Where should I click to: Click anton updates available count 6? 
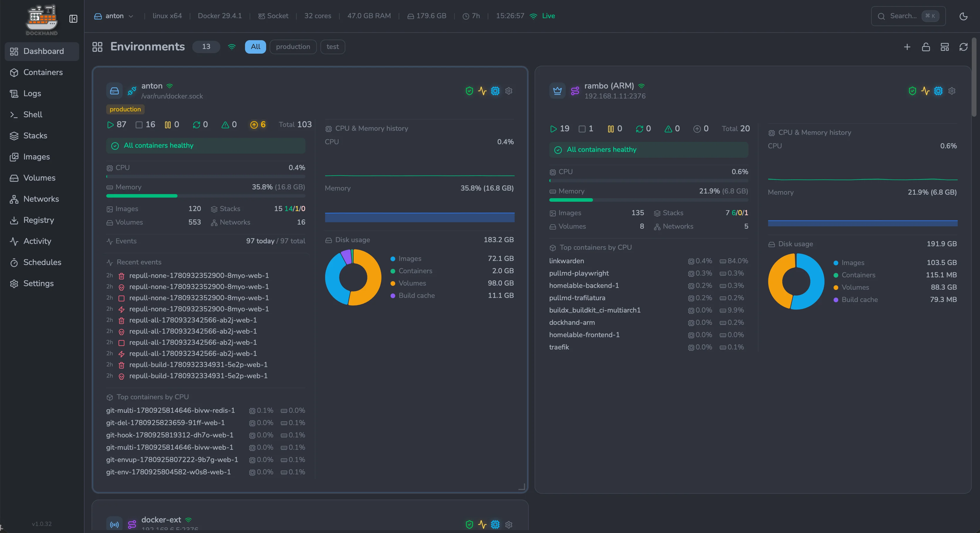258,125
